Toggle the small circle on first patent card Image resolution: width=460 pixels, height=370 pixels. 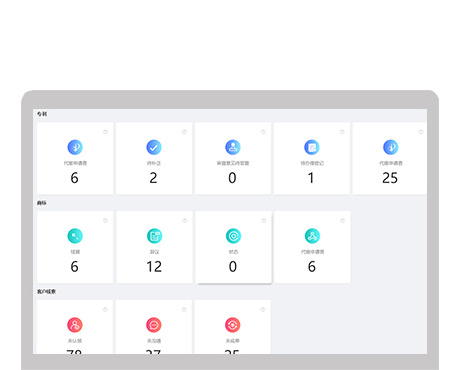click(x=105, y=132)
